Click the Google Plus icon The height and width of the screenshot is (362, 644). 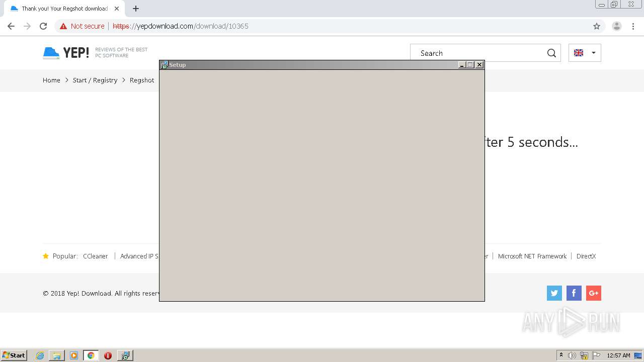[594, 293]
